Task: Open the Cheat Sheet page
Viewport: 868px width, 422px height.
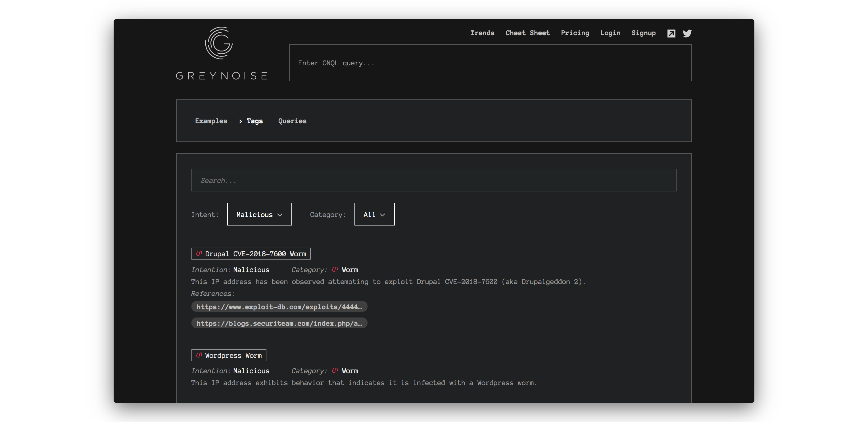Action: pos(527,33)
